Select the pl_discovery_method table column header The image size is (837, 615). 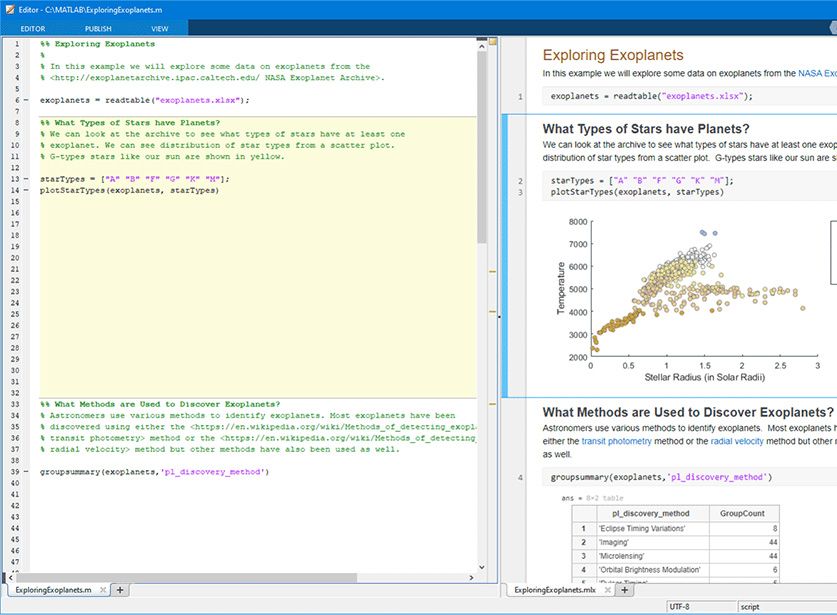[x=649, y=513]
